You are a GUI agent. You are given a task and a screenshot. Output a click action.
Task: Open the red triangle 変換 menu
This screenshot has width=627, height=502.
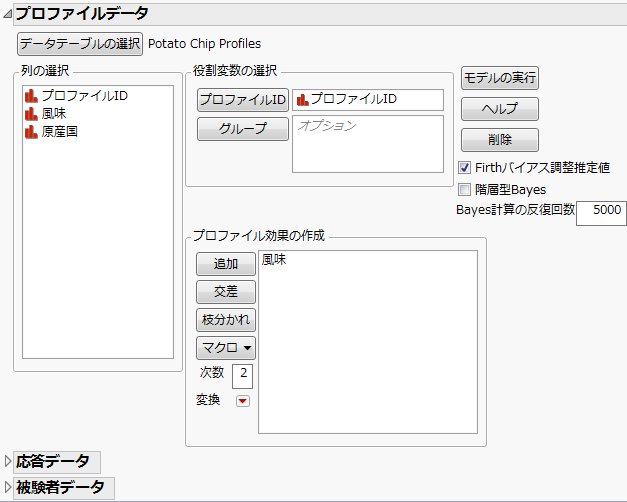(242, 401)
